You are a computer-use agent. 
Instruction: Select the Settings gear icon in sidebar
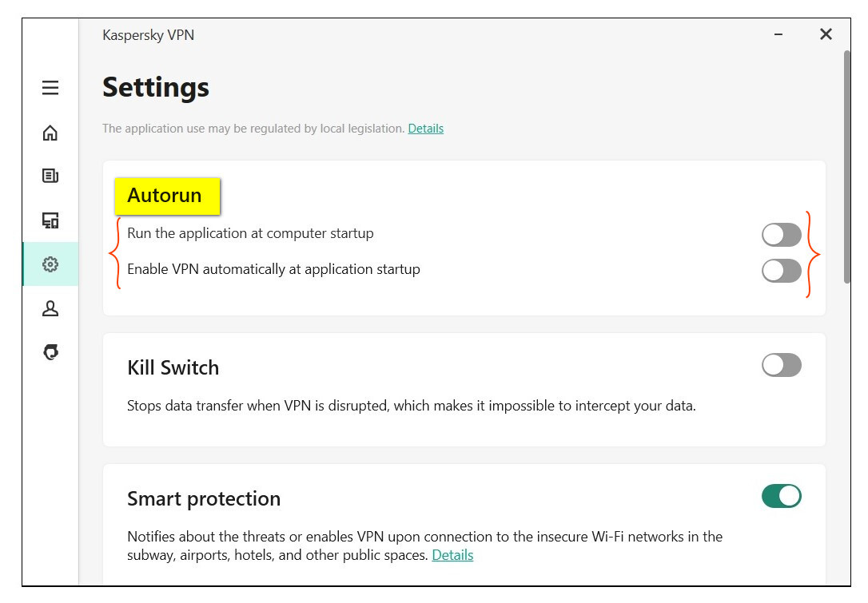(50, 264)
